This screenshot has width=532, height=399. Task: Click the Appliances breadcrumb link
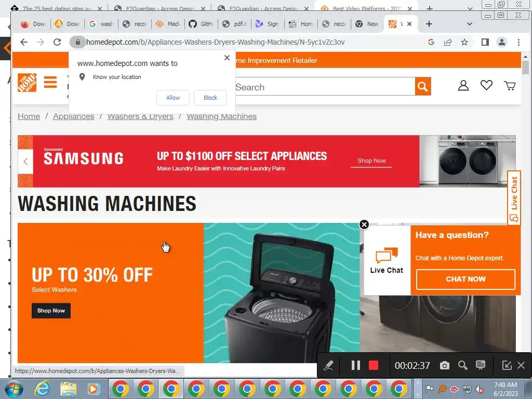(x=74, y=116)
